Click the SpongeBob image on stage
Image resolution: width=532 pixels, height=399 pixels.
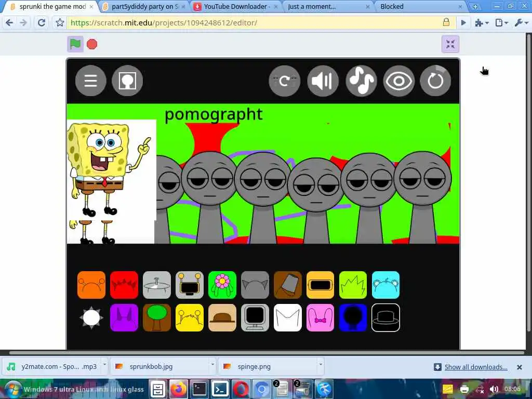(111, 170)
